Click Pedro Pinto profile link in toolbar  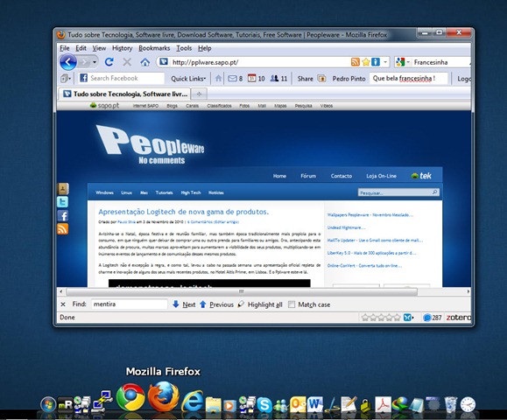(349, 79)
